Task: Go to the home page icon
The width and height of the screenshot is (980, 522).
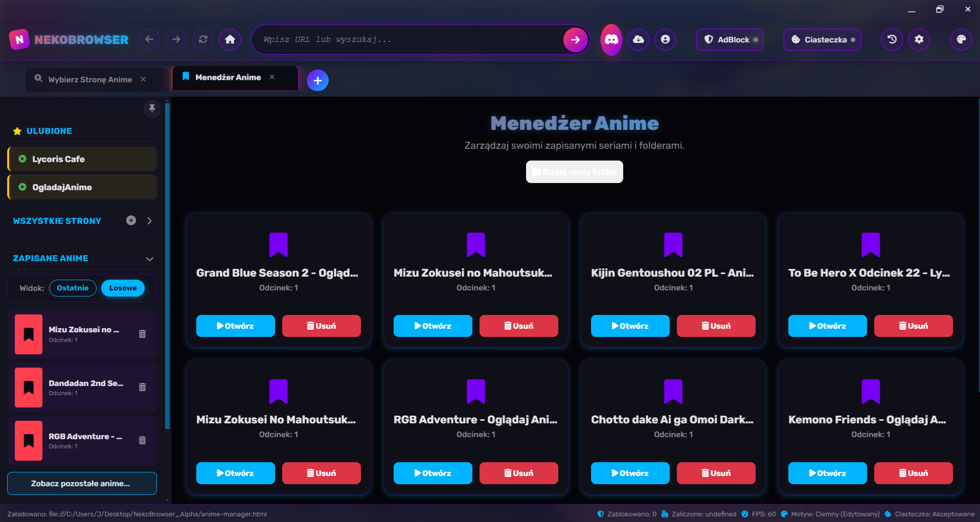Action: tap(230, 39)
